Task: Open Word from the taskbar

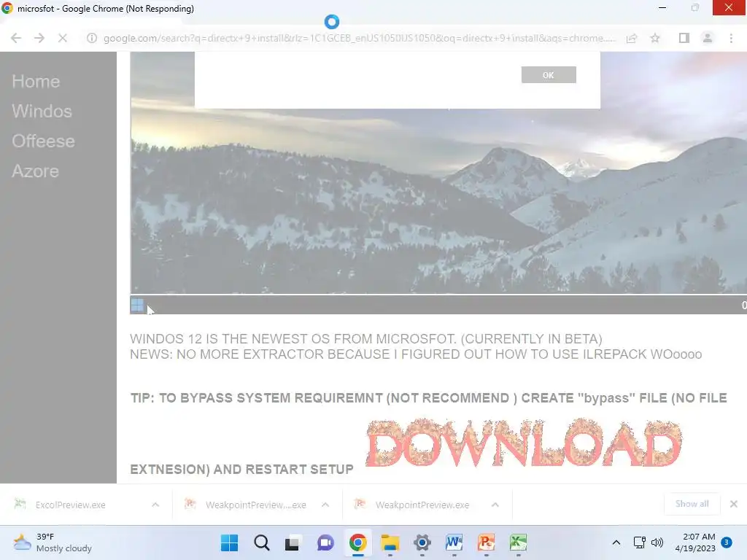Action: coord(454,542)
